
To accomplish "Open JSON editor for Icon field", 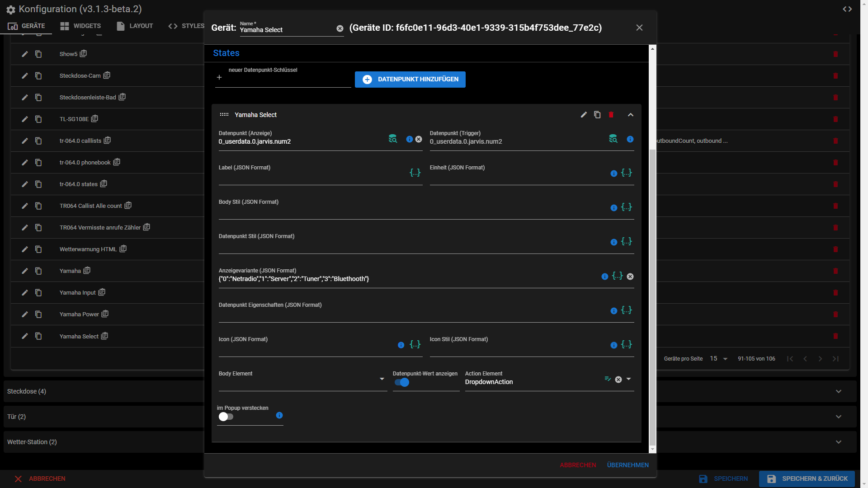I will [415, 344].
